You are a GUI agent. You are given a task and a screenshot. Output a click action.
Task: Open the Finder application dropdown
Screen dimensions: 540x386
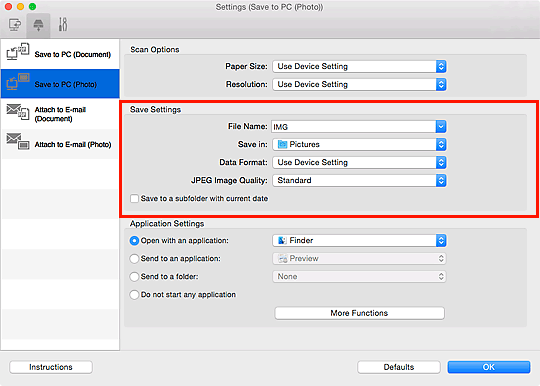click(359, 240)
